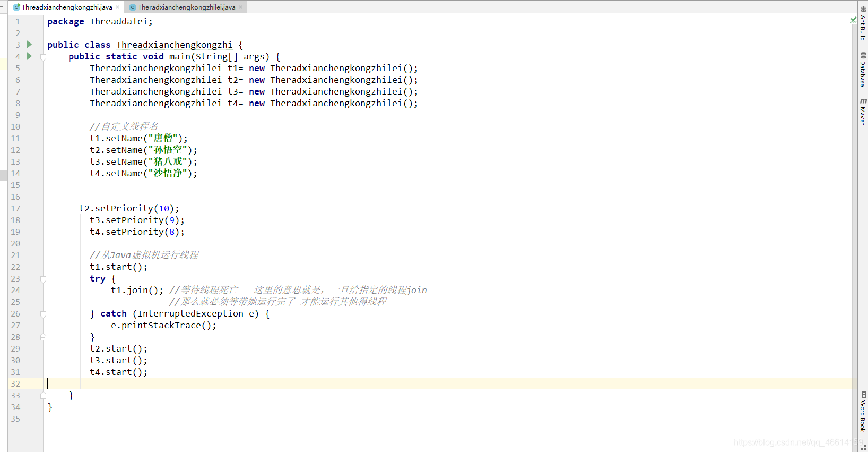
Task: Click the tool windows quick-access corner icon
Action: tap(864, 447)
